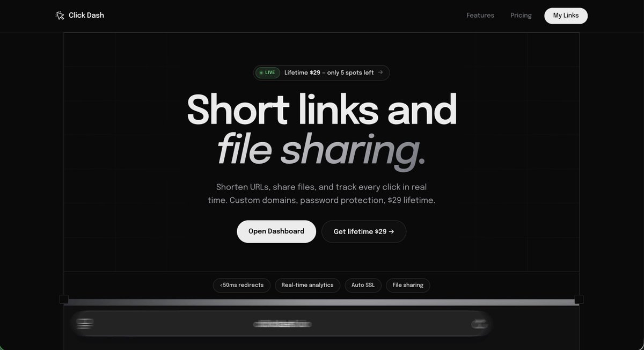Click the Click Dash cursor logo icon
644x350 pixels.
(x=60, y=16)
